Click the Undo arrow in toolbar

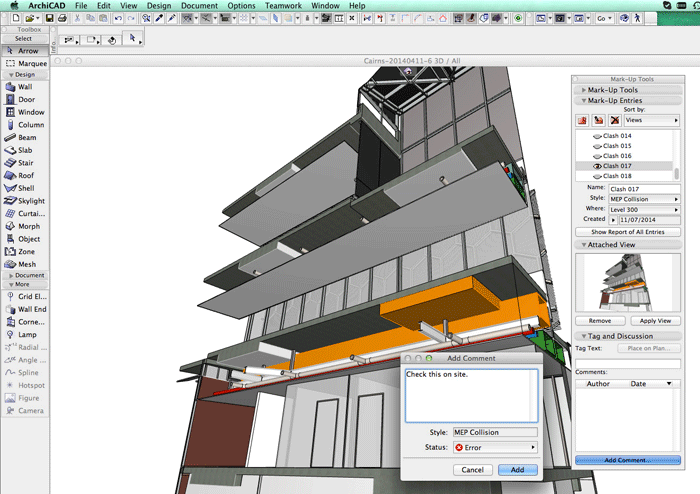[118, 18]
